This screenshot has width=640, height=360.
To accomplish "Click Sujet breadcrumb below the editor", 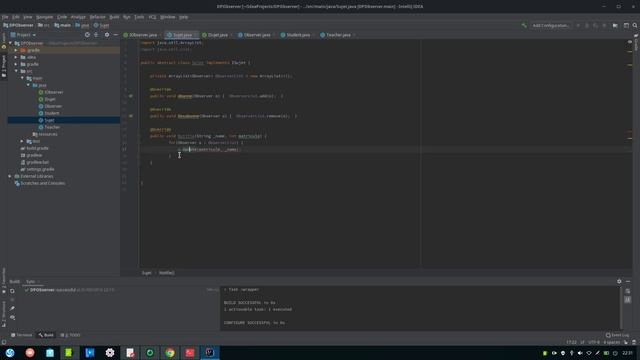I will point(147,273).
